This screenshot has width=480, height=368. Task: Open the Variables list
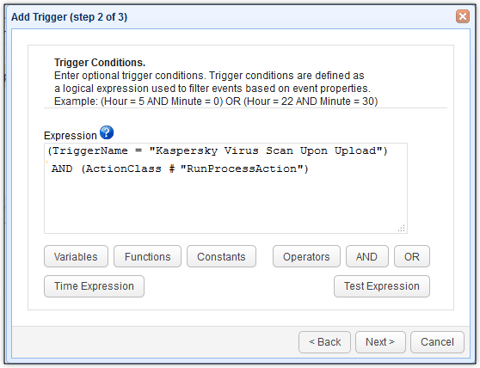tap(76, 257)
